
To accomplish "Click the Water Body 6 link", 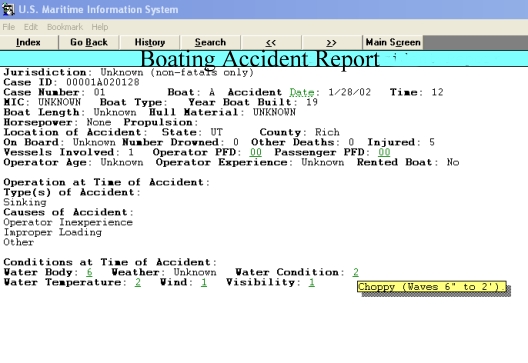I will coord(89,272).
